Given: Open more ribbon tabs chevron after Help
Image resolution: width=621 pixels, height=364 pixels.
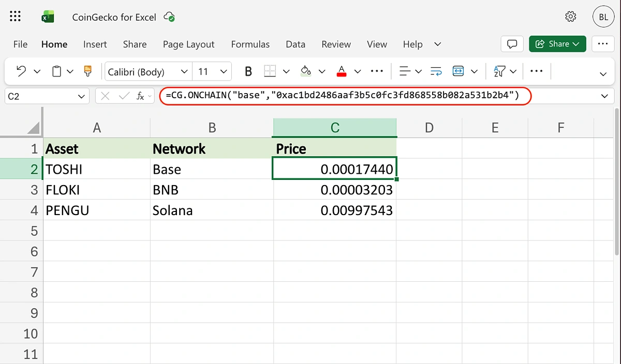Looking at the screenshot, I should point(438,44).
